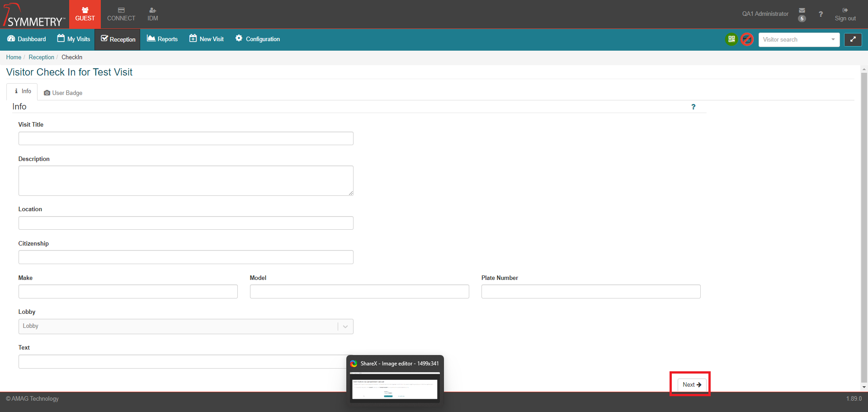The height and width of the screenshot is (412, 868).
Task: Open Configuration settings
Action: click(258, 39)
